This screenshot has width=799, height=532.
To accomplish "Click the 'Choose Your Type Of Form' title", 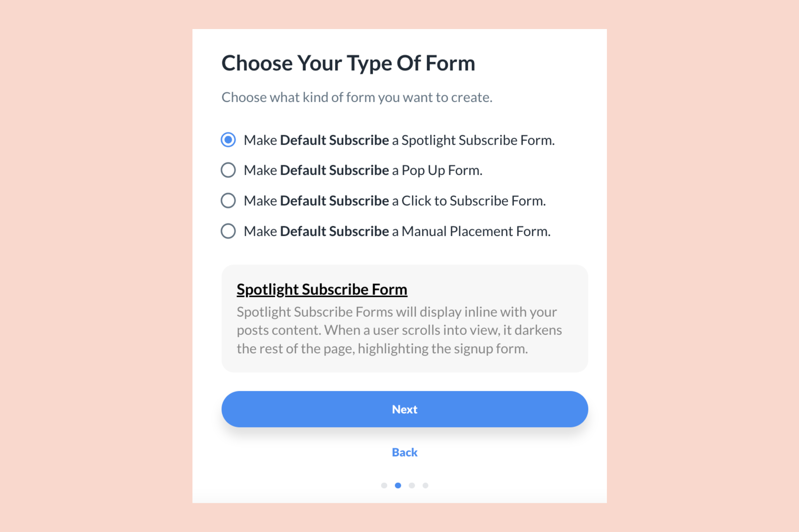I will tap(348, 64).
